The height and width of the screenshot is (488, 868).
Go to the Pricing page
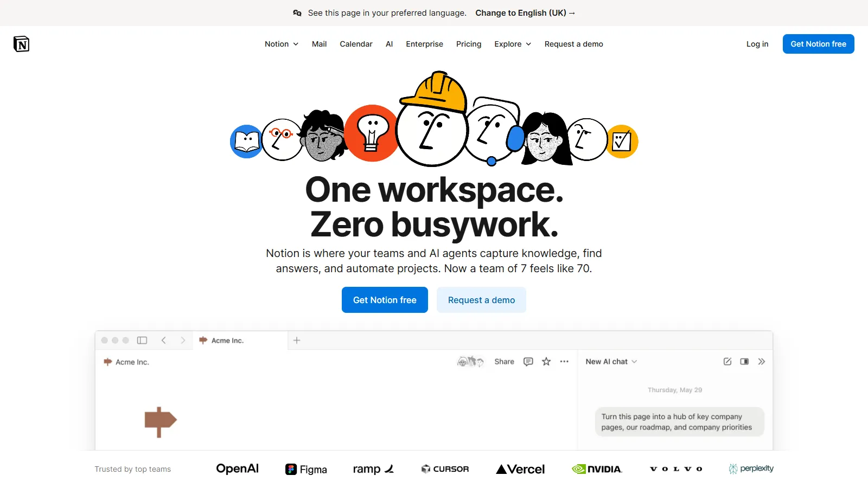click(469, 44)
